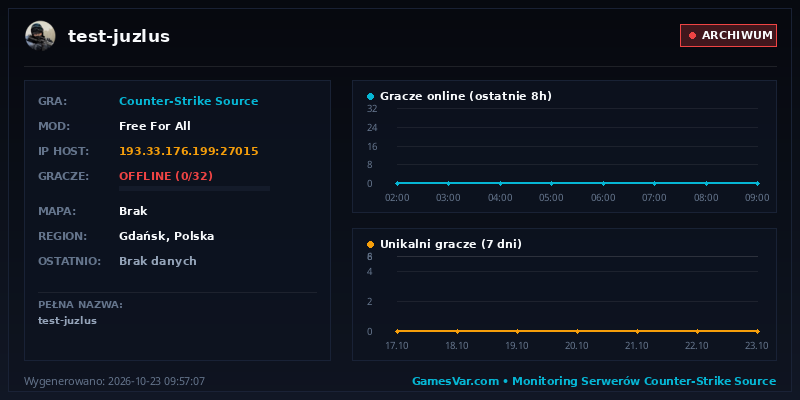Click the 23.10 data point on unique players chart

point(758,331)
